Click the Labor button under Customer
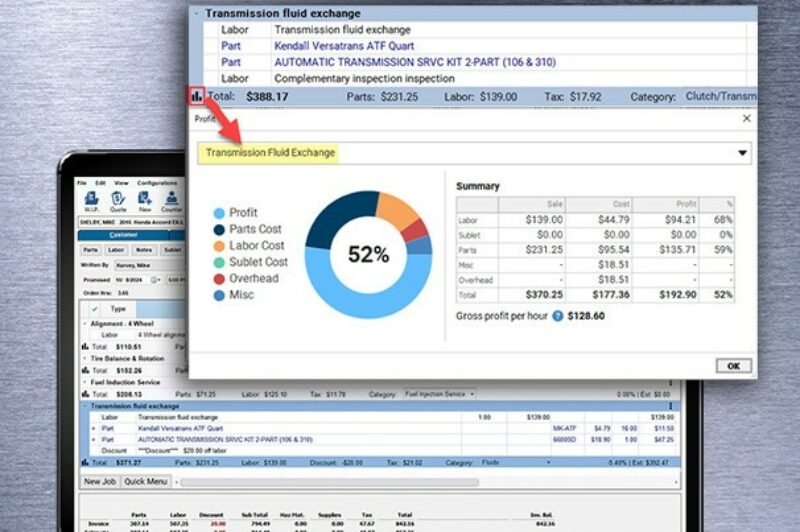Image resolution: width=800 pixels, height=532 pixels. coord(116,250)
